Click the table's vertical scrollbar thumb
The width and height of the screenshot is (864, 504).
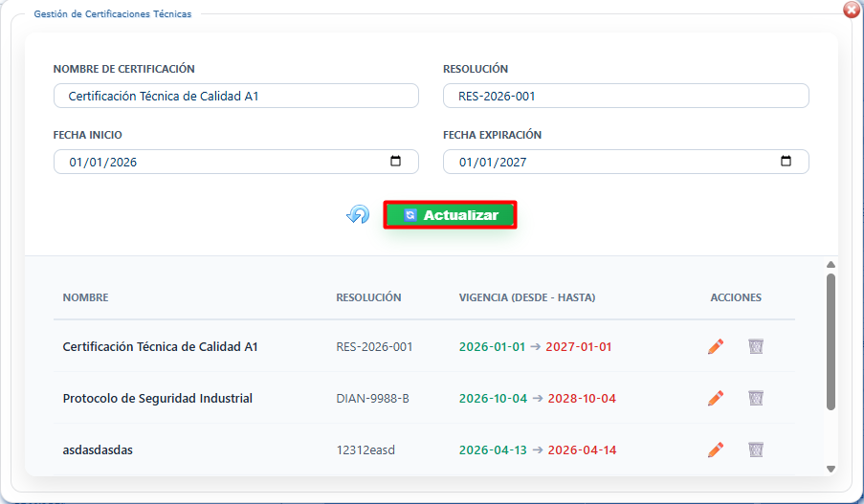coord(831,341)
